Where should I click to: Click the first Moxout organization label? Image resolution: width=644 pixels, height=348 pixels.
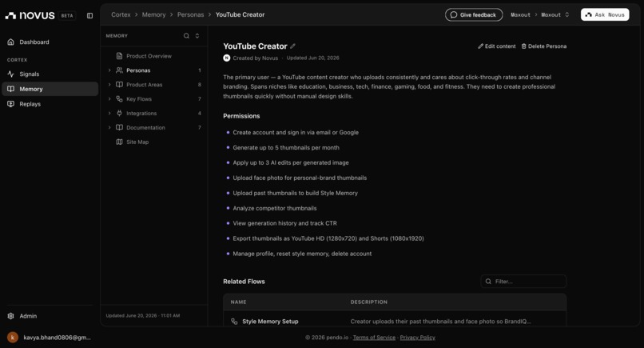[x=520, y=15]
